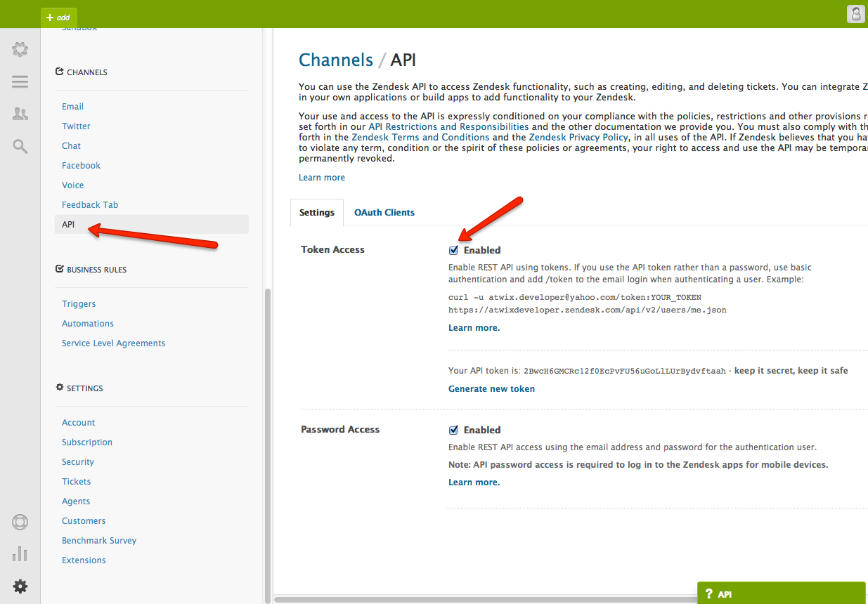The height and width of the screenshot is (604, 868).
Task: Click Generate new token
Action: click(x=491, y=389)
